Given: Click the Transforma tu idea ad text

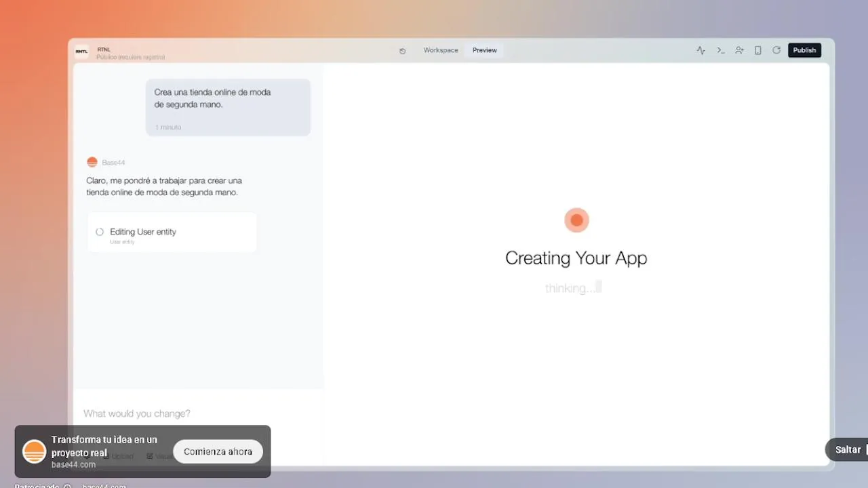Looking at the screenshot, I should (104, 446).
